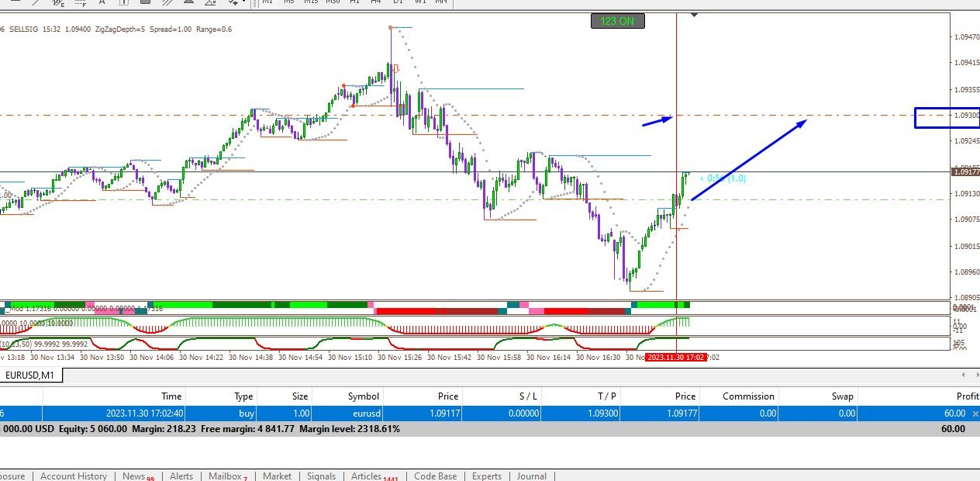Viewport: 980px width, 481px height.
Task: Sort trades by the Time column header
Action: (x=171, y=396)
